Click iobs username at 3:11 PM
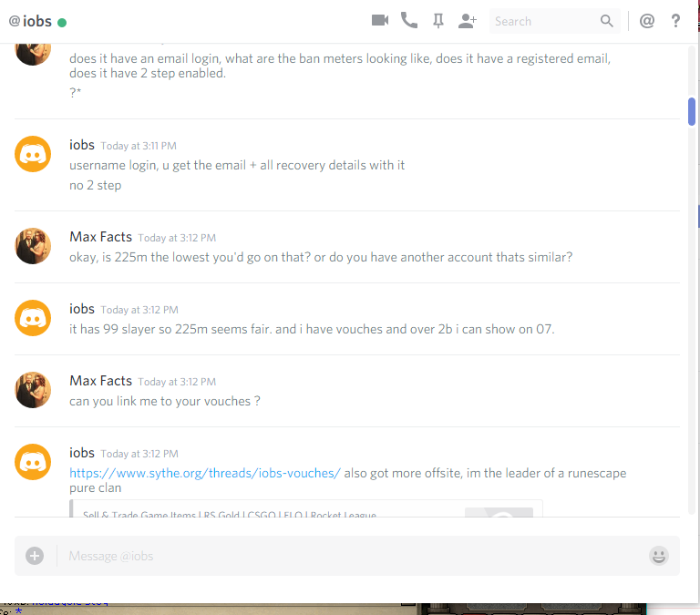 click(x=82, y=145)
